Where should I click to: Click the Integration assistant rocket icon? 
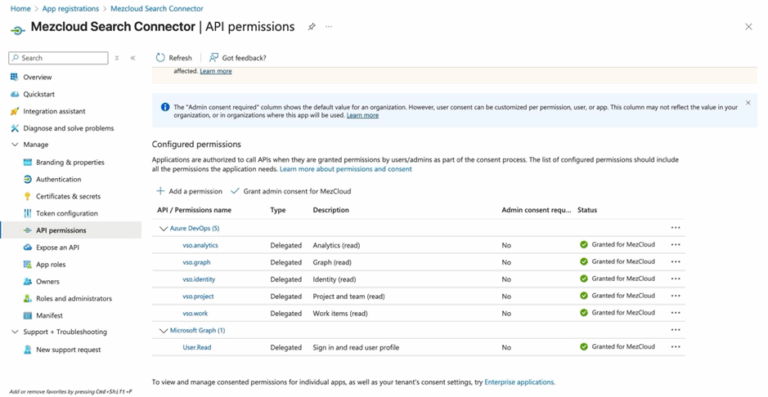(14, 111)
